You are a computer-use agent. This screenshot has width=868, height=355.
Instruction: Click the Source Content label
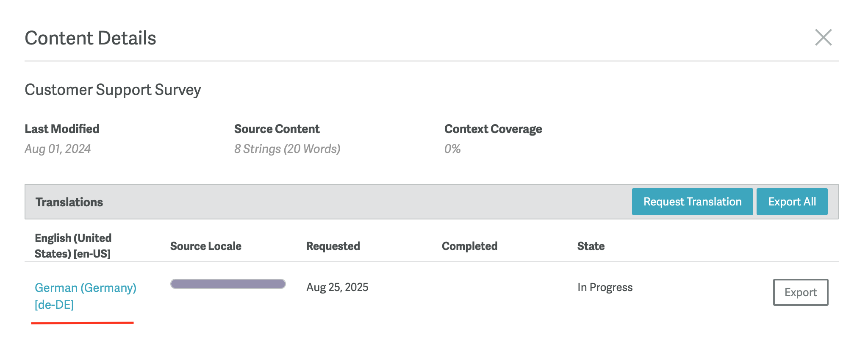[x=277, y=129]
